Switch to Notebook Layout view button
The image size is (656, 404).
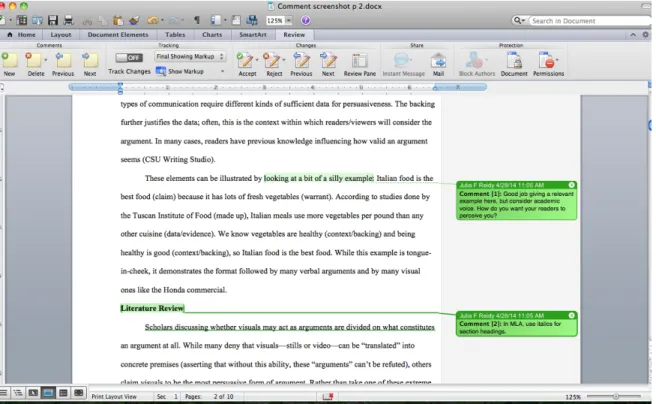(x=63, y=393)
